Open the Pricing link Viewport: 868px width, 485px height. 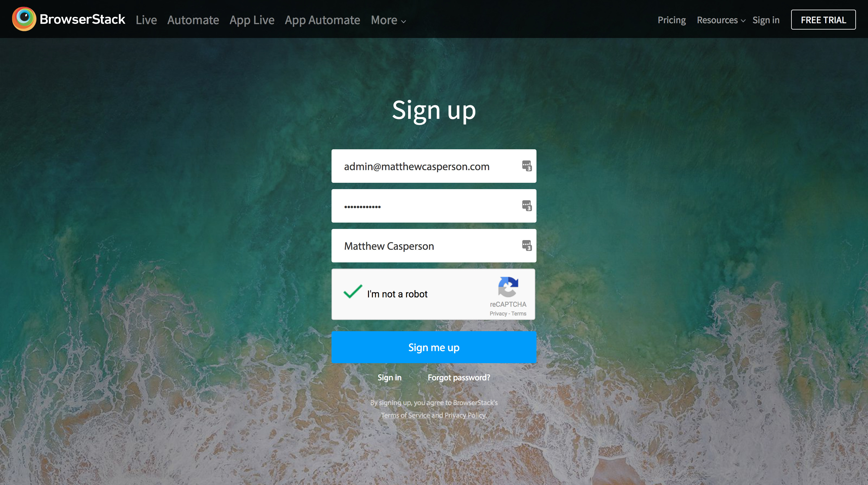pos(671,20)
